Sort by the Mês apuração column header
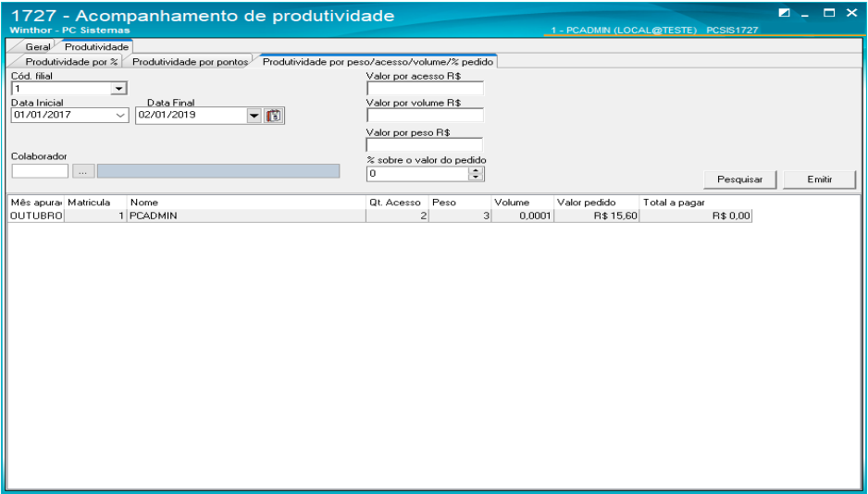Image resolution: width=868 pixels, height=494 pixels. click(x=36, y=203)
